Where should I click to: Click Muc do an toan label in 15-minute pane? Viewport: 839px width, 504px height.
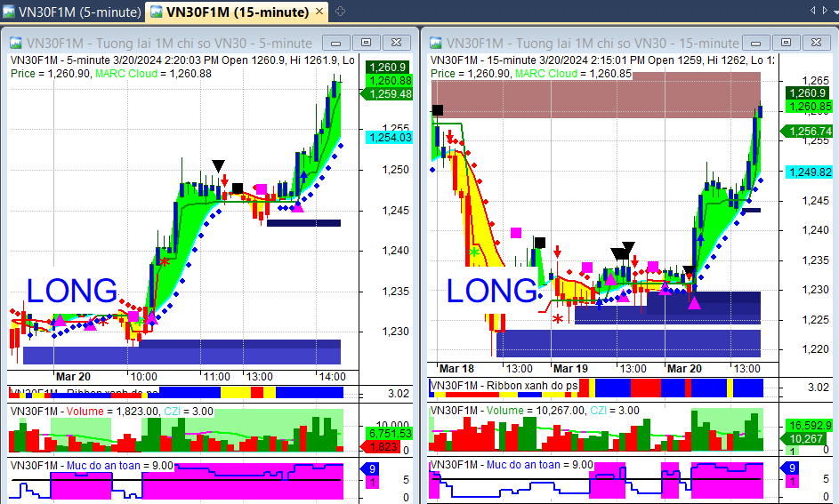(x=523, y=465)
